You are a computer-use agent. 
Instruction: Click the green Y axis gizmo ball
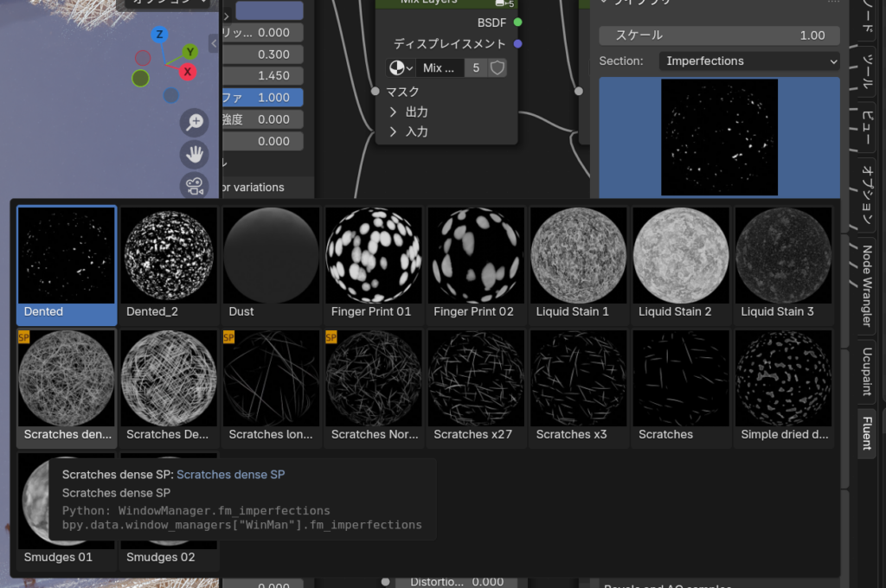click(x=190, y=52)
